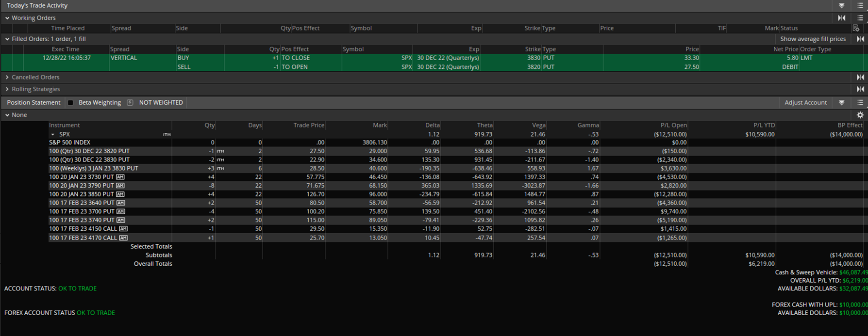
Task: Open Today's Trade Activity dropdown arrow
Action: 842,5
